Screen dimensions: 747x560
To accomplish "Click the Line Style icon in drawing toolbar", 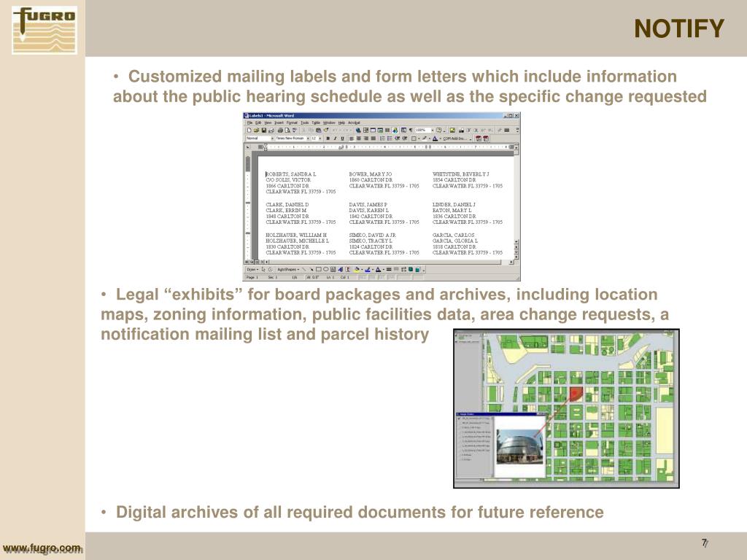I will (389, 270).
